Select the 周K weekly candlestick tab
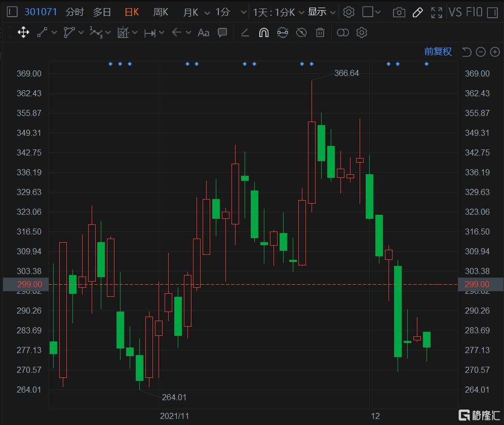Viewport: 504px width, 425px height. 161,12
